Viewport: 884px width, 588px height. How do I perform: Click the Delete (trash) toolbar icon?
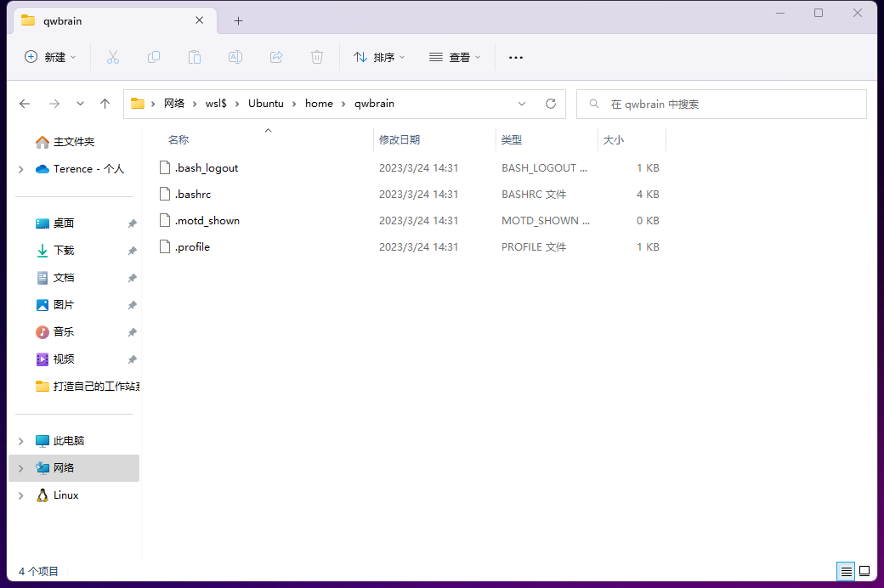[317, 57]
